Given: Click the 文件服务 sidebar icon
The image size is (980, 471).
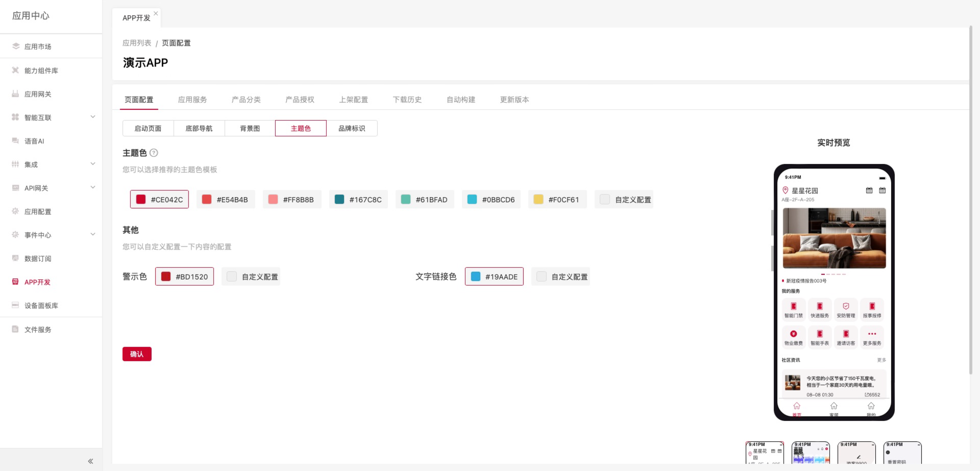Looking at the screenshot, I should [15, 329].
